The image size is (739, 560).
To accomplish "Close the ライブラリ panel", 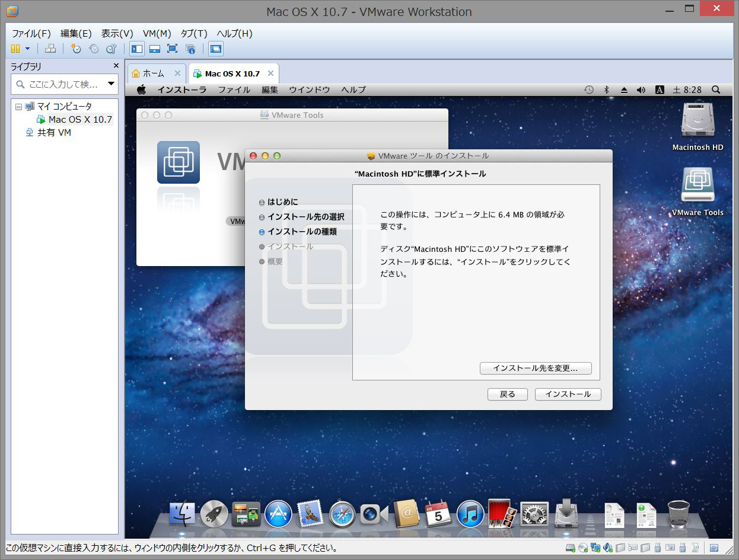I will pos(116,66).
